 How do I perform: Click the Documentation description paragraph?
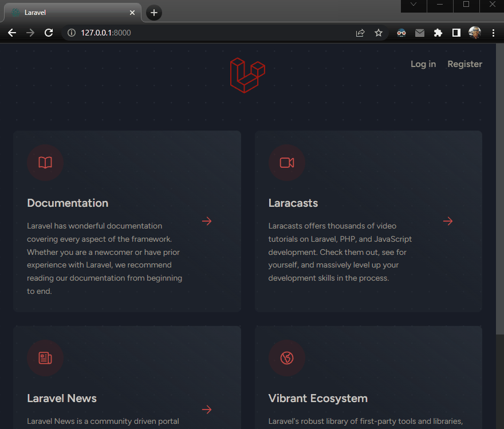coord(104,258)
